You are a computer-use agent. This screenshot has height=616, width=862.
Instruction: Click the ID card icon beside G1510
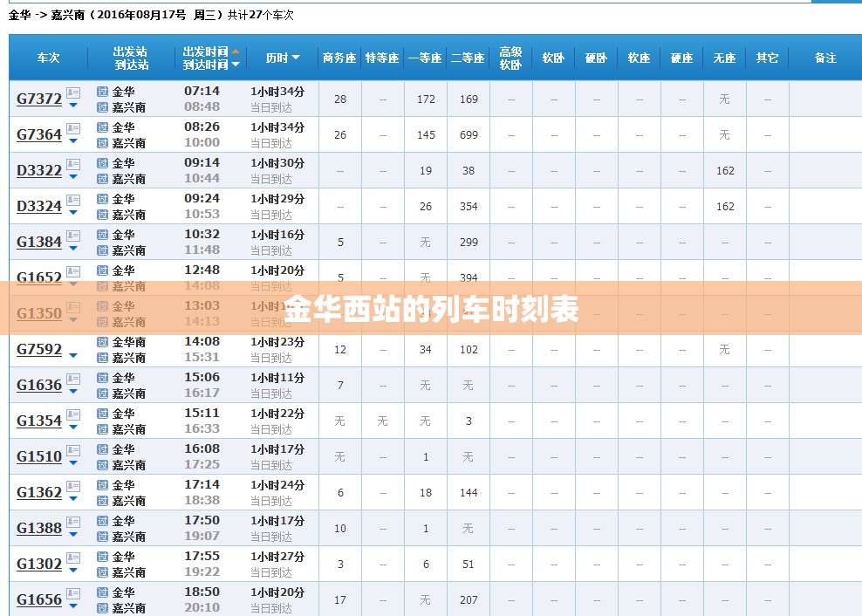click(73, 450)
